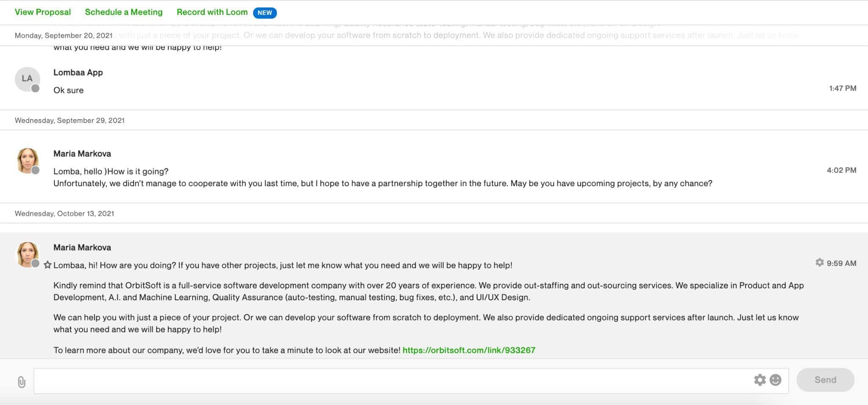Click Maria Markova name on 4:02 PM message
868x405 pixels.
82,154
